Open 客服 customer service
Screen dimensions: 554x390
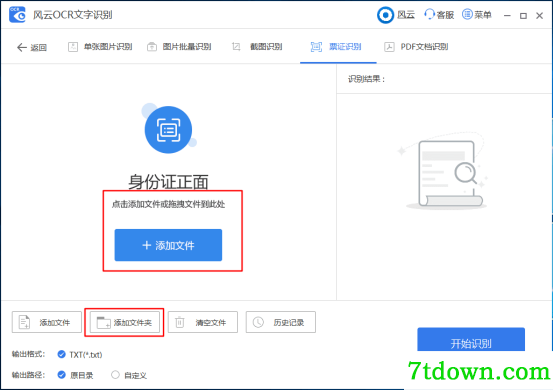tap(439, 15)
